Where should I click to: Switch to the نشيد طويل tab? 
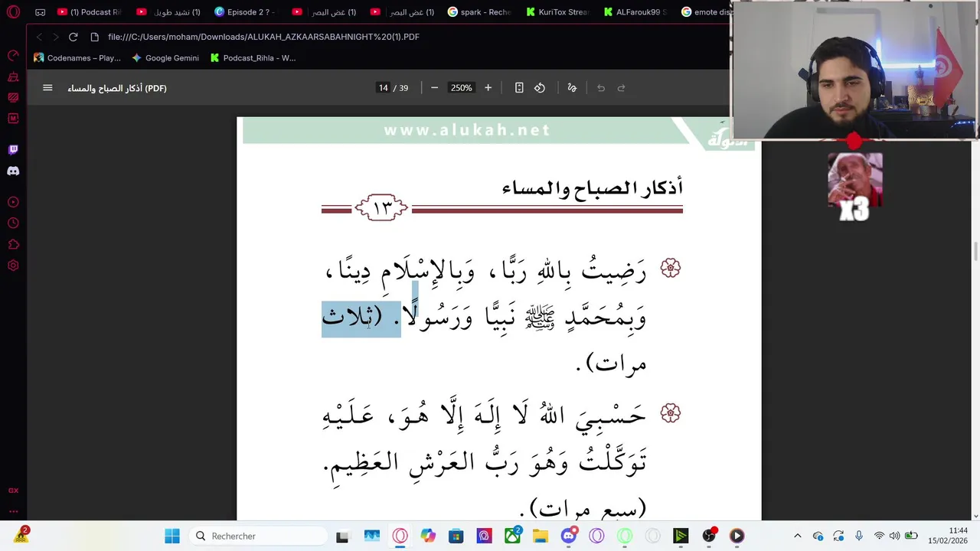(x=168, y=12)
